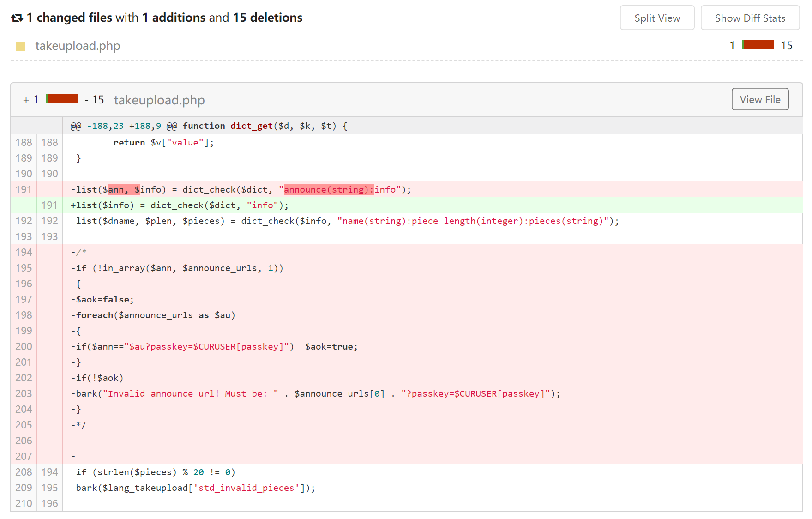The width and height of the screenshot is (812, 519).
Task: Click new line number 196
Action: (x=49, y=503)
